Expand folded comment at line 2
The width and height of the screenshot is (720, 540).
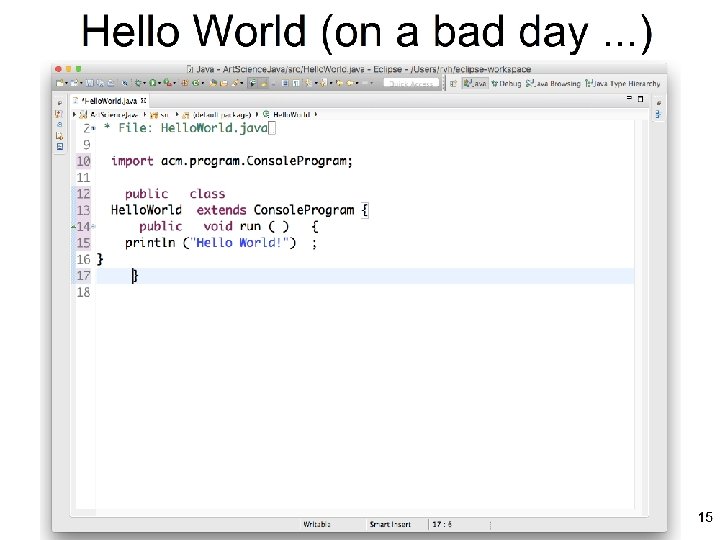tap(94, 129)
